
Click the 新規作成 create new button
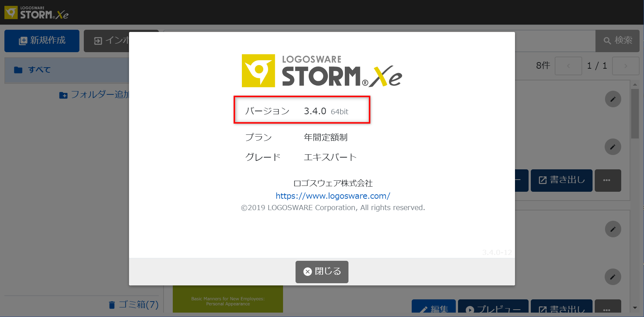tap(42, 41)
